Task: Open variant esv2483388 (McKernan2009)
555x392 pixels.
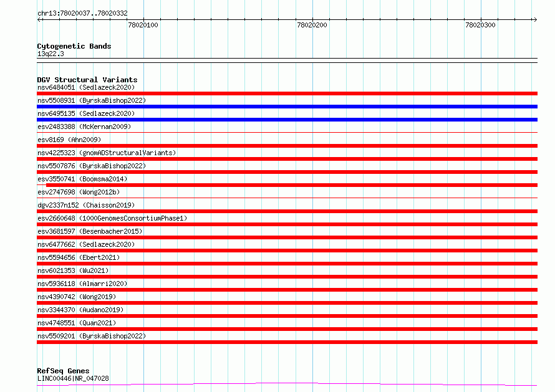Action: point(84,127)
